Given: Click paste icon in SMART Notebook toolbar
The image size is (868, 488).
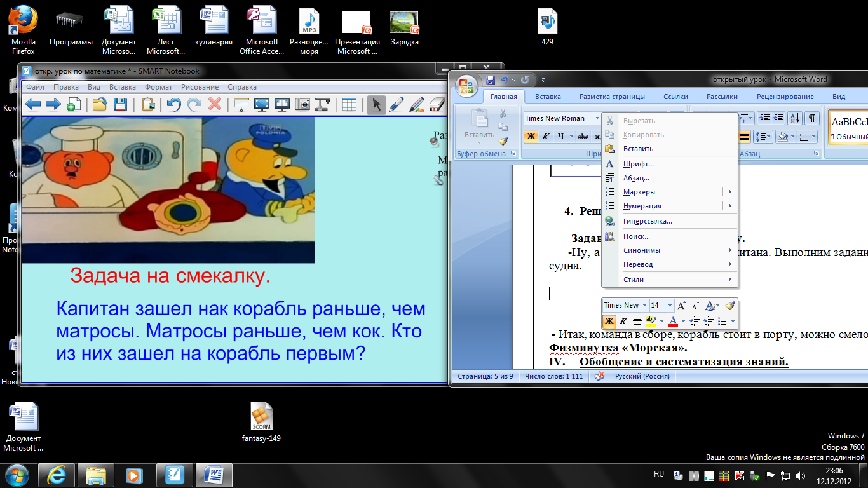Looking at the screenshot, I should click(149, 104).
